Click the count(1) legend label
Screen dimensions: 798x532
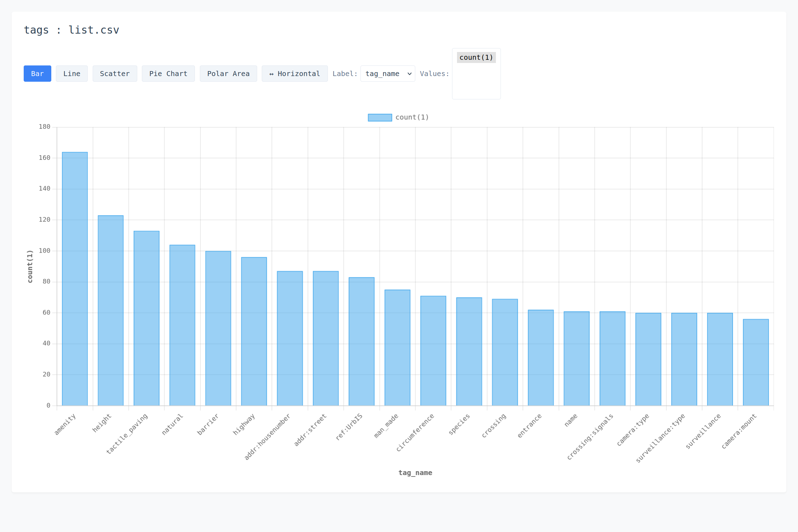pyautogui.click(x=412, y=117)
